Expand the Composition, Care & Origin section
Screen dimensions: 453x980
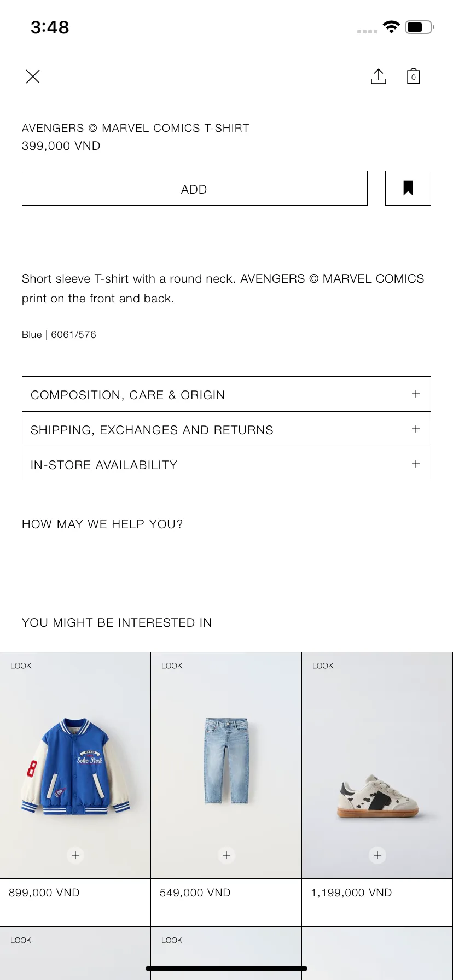(x=226, y=394)
